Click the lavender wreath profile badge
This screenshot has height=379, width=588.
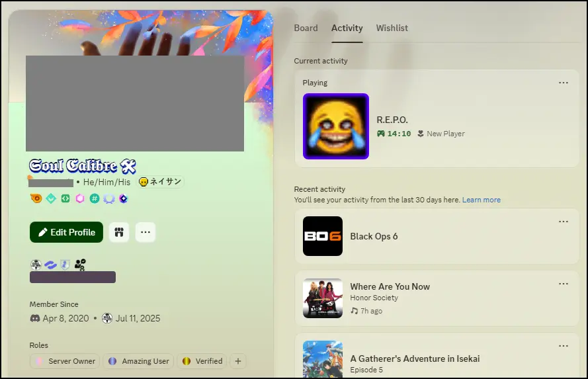click(108, 198)
